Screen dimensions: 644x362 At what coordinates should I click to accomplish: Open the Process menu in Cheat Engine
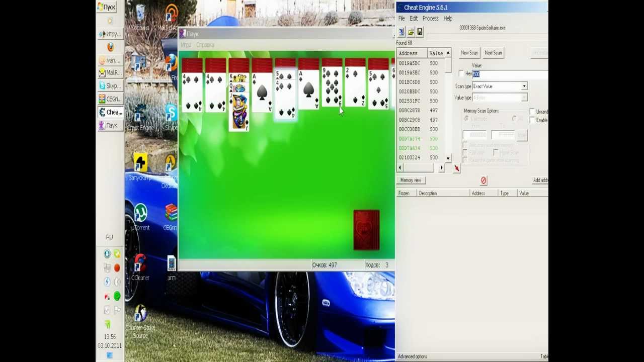coord(430,19)
